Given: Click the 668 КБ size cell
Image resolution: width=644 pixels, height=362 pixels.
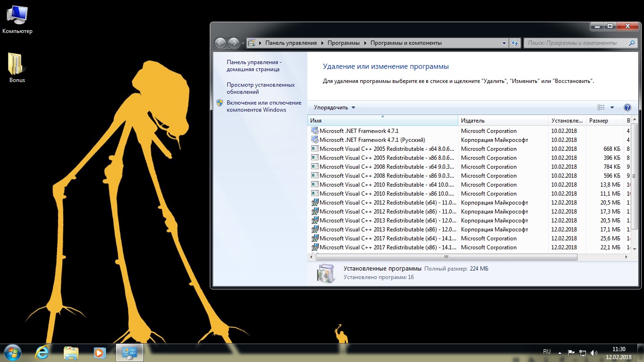Looking at the screenshot, I should (x=612, y=149).
